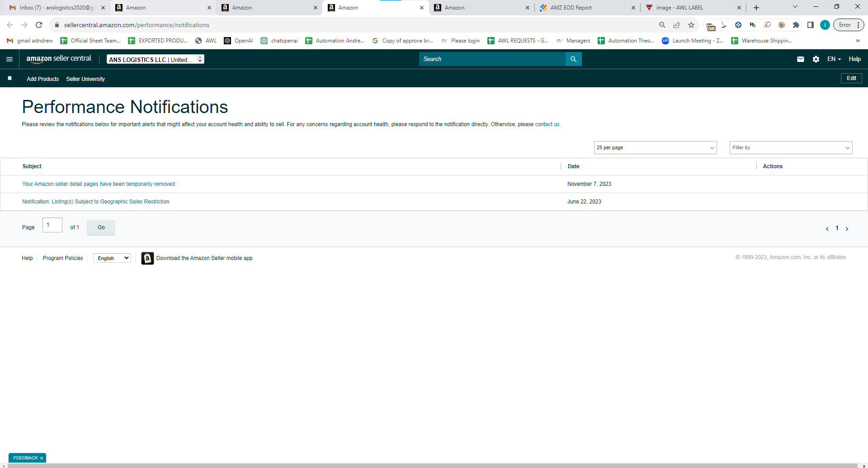Screen dimensions: 868x468
Task: Open the Managers bookmark
Action: pyautogui.click(x=573, y=41)
